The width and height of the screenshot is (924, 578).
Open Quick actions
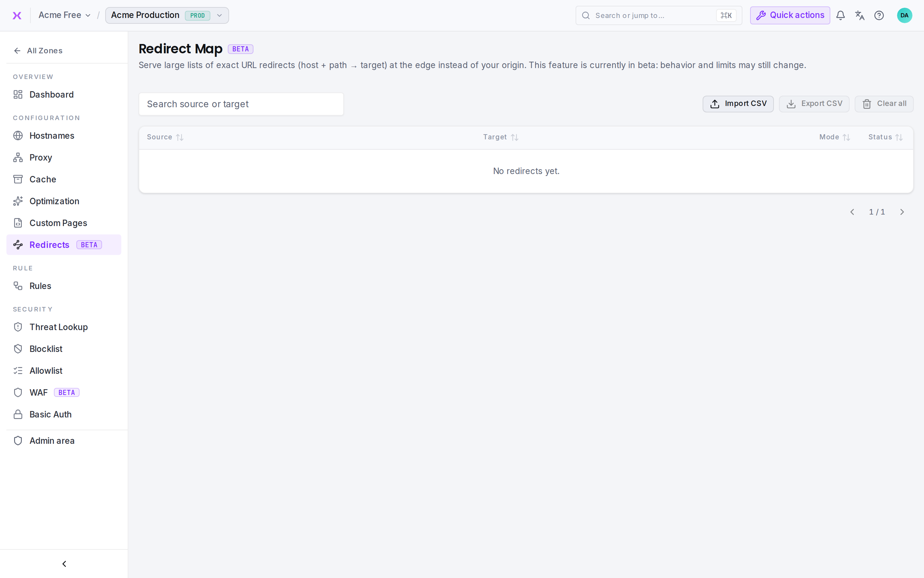[x=790, y=15]
